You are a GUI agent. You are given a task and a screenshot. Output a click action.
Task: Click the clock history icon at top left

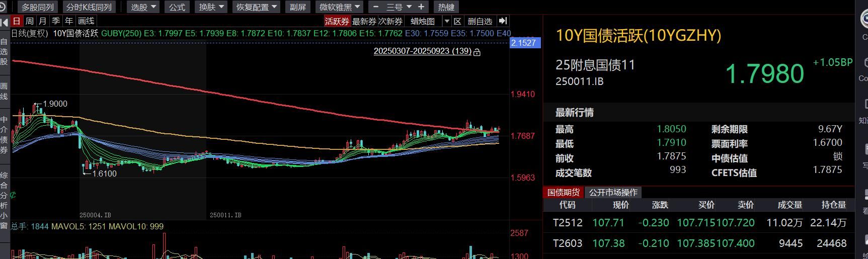click(x=3, y=7)
